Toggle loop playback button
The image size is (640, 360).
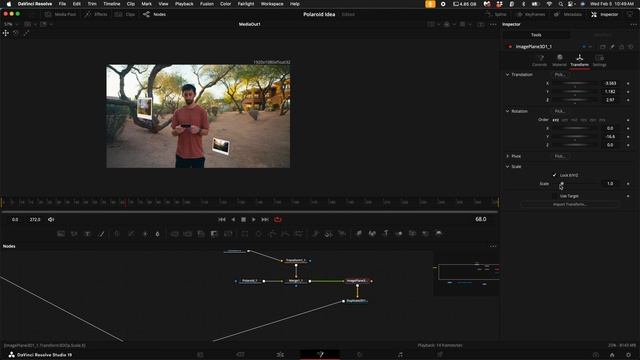(x=278, y=220)
